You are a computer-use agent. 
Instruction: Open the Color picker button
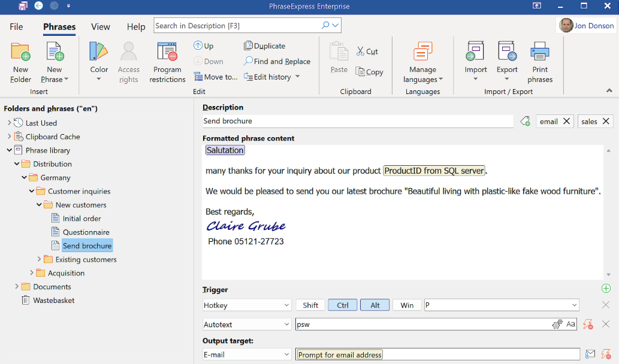[99, 62]
